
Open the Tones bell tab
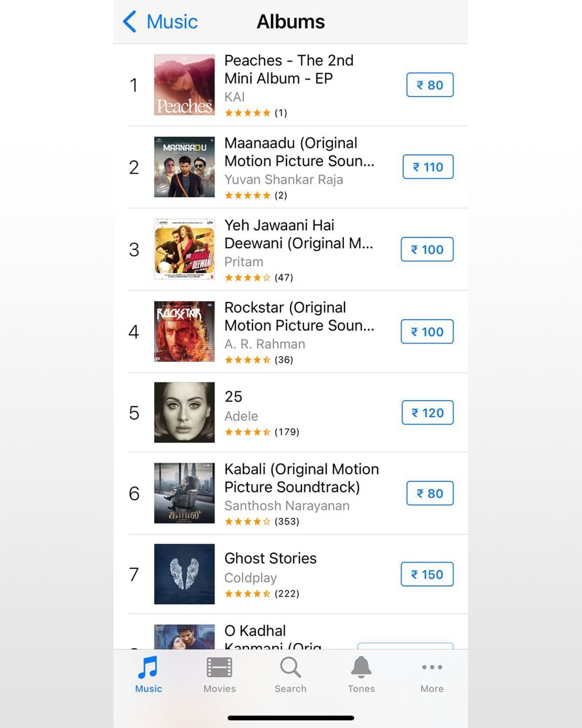[x=361, y=669]
